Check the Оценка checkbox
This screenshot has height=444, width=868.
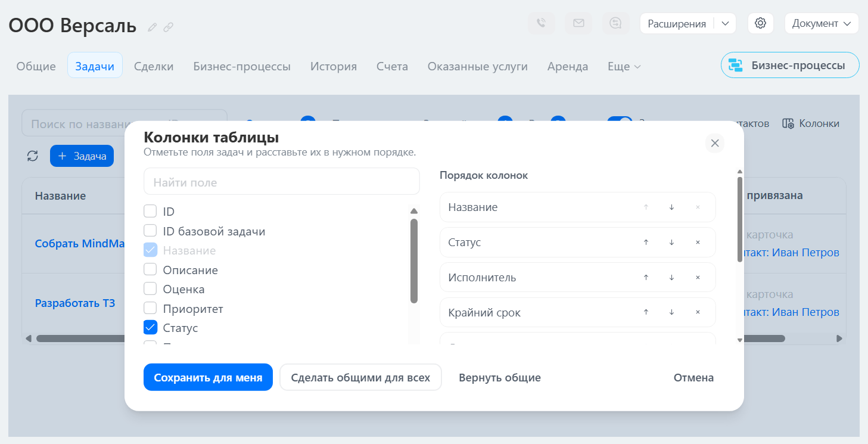pos(150,290)
